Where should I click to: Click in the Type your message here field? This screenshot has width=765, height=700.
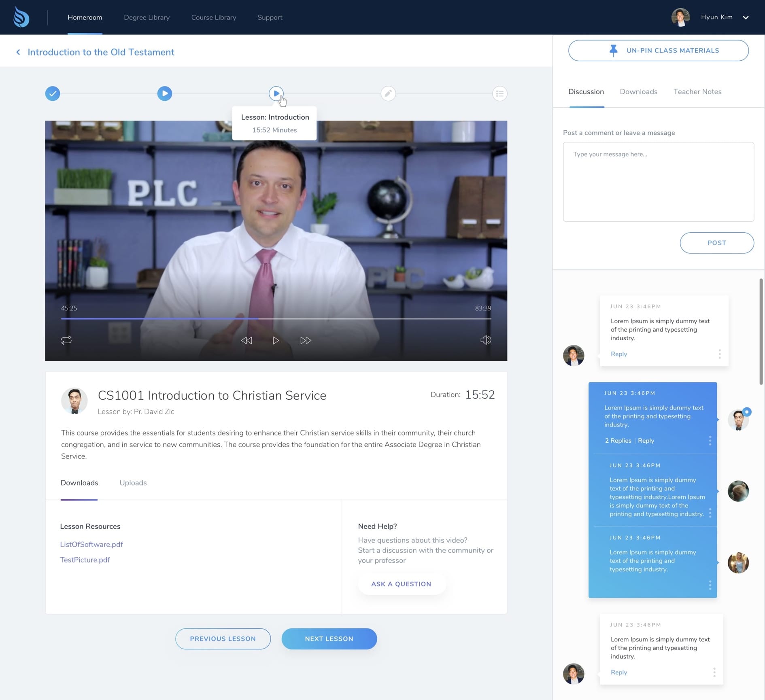(x=658, y=182)
